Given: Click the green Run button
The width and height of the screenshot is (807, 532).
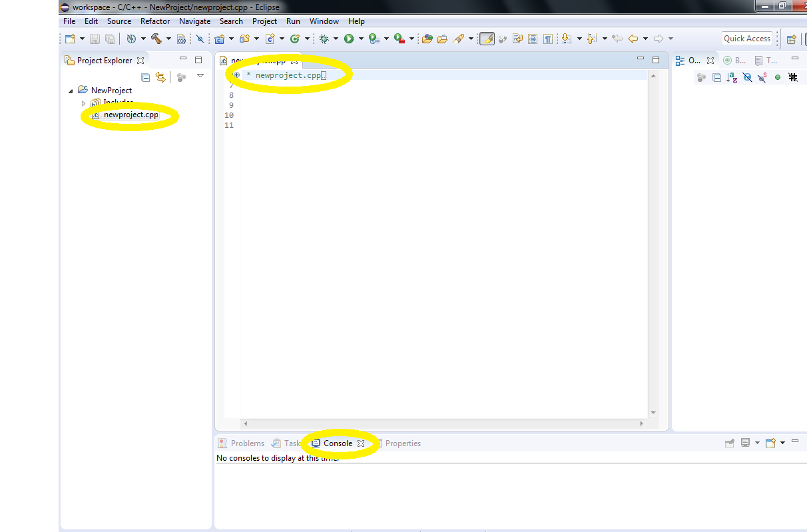Looking at the screenshot, I should coord(349,38).
